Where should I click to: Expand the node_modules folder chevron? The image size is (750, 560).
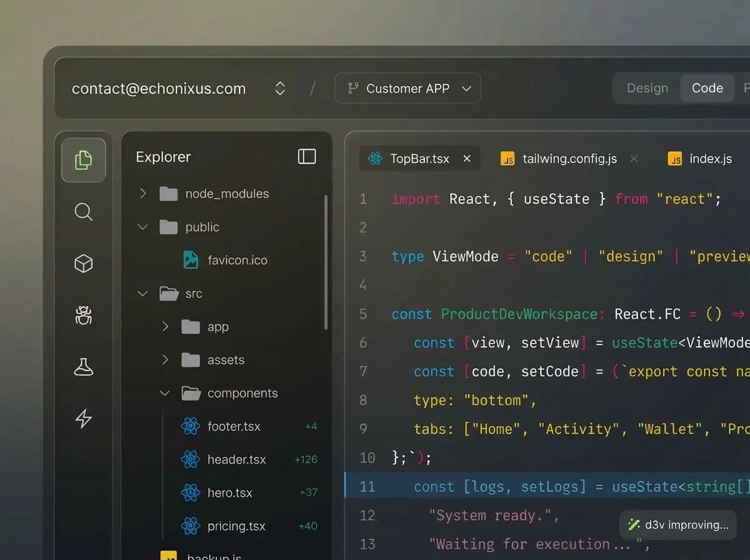point(142,194)
